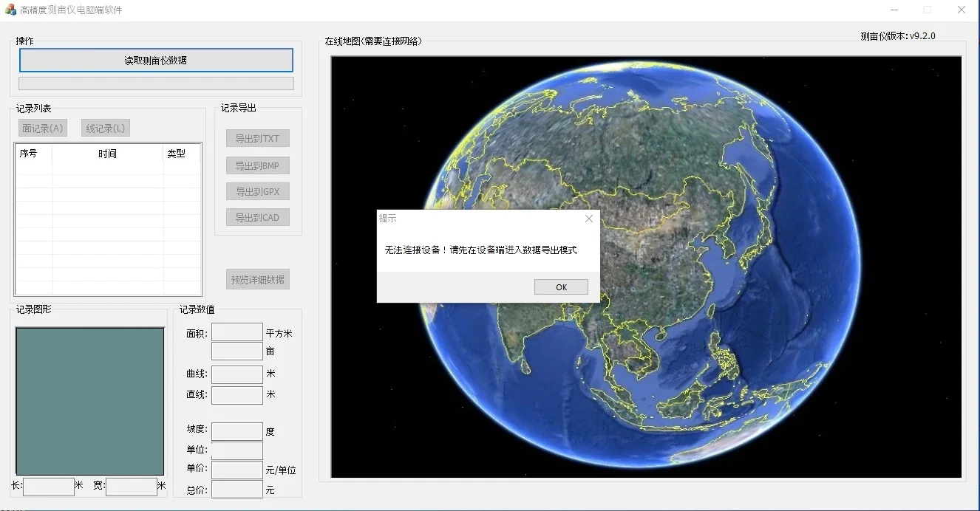Click the dialog message 无法连接设备
Screen dimensions: 980x511
tap(481, 250)
